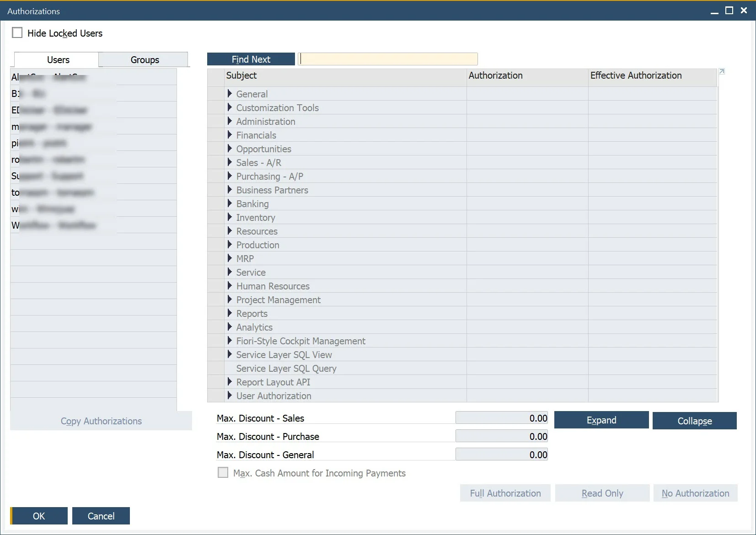756x535 pixels.
Task: Expand the Sales - A/R arrow
Action: [x=230, y=162]
